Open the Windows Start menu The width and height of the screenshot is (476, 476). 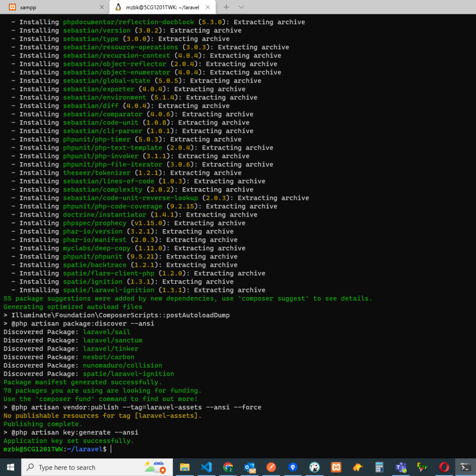10,467
